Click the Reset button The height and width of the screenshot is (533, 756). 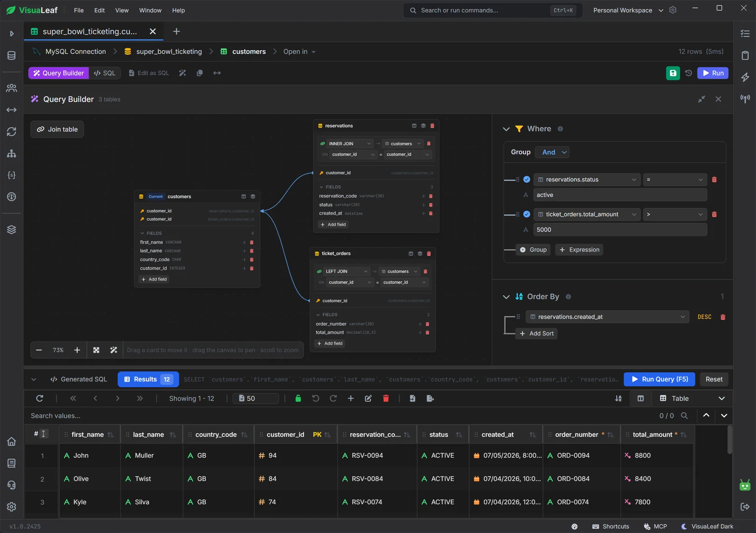click(x=714, y=379)
